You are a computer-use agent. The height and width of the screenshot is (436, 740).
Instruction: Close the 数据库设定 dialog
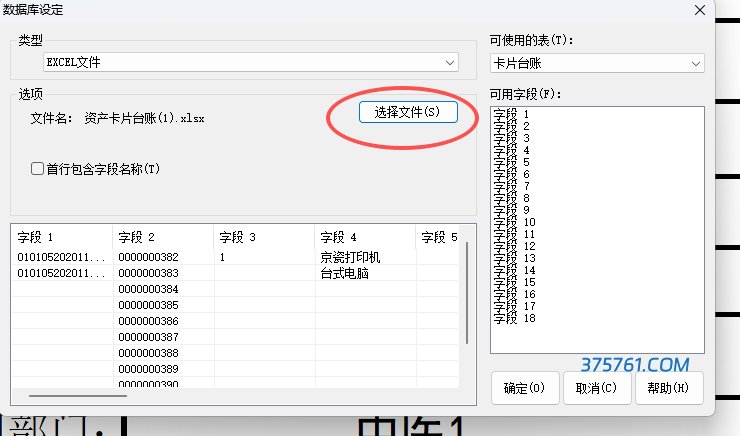coord(699,9)
